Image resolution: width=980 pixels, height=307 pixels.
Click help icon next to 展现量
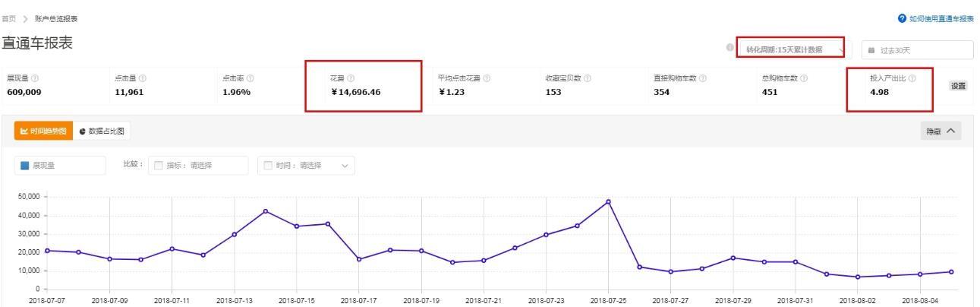[x=35, y=78]
